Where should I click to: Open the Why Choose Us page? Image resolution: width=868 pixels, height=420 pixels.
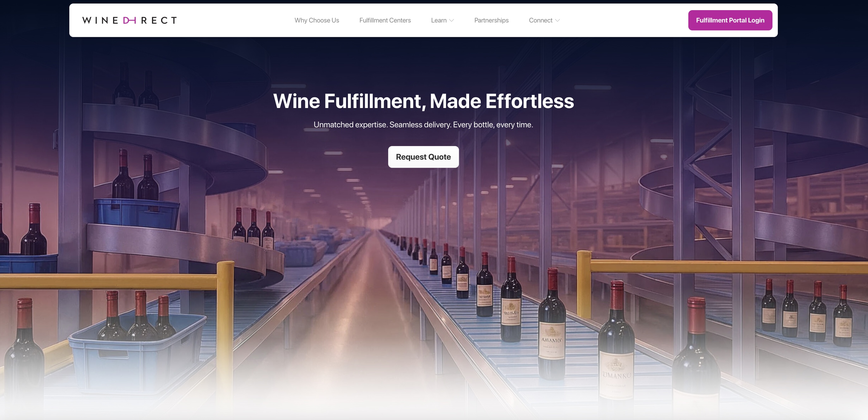(317, 20)
